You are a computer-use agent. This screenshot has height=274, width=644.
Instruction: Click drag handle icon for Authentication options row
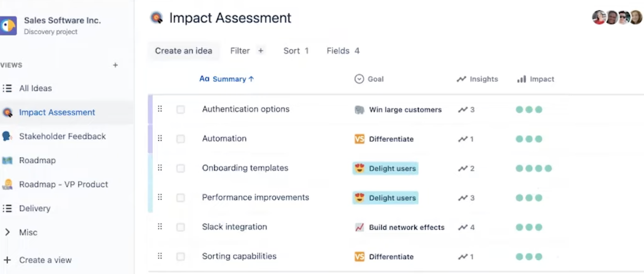tap(160, 109)
